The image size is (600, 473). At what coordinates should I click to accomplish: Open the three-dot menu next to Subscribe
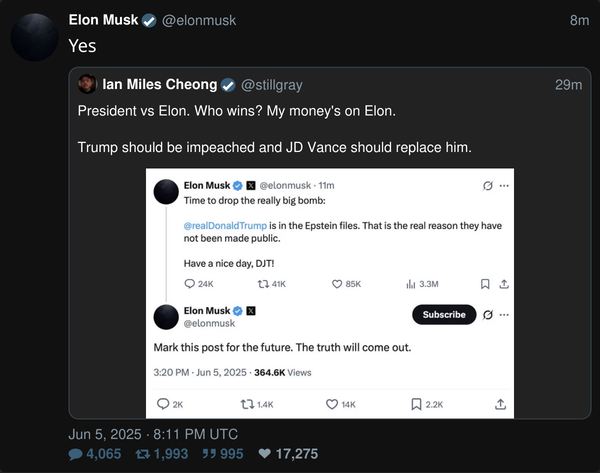[504, 315]
